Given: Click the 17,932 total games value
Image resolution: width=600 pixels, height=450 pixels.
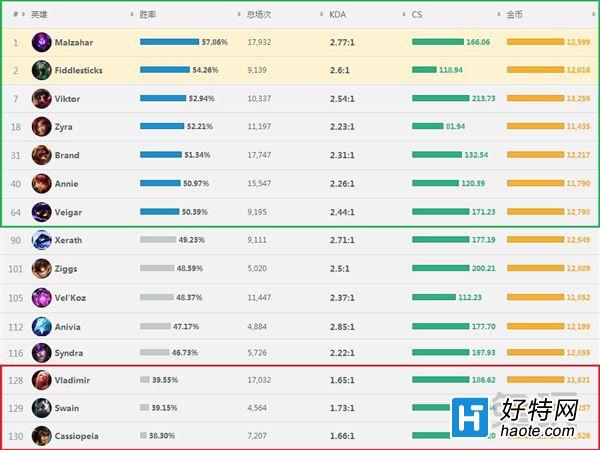Looking at the screenshot, I should [x=259, y=42].
